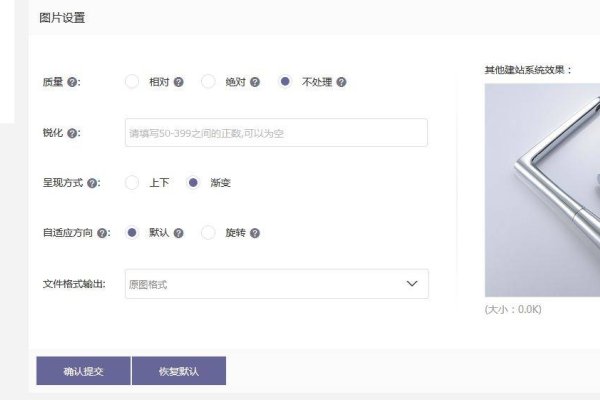Click the 文件格式输出 label text
Screen dimensions: 600x400
coord(74,284)
